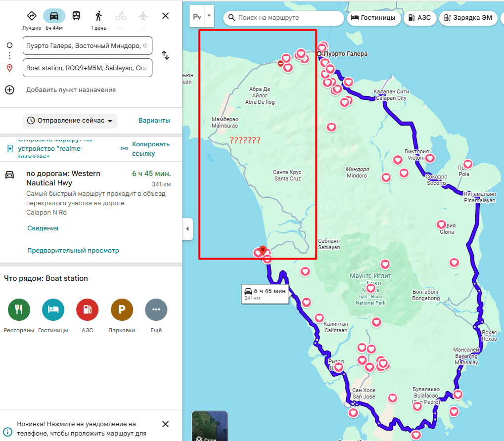
Task: Click the 6 ч 45 мин route label on map
Action: click(265, 294)
